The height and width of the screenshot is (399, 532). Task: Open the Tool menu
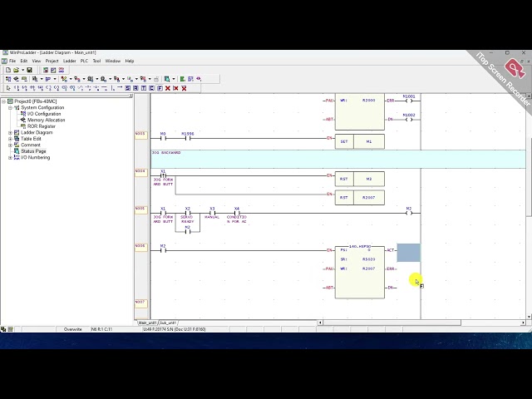(96, 61)
